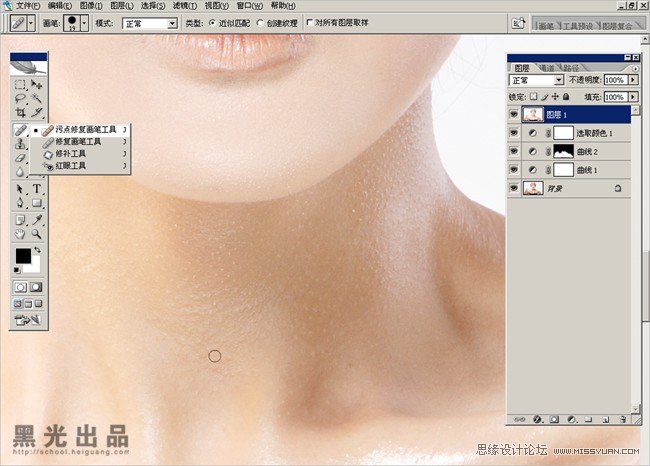Open tool preset picker arrow

click(31, 23)
